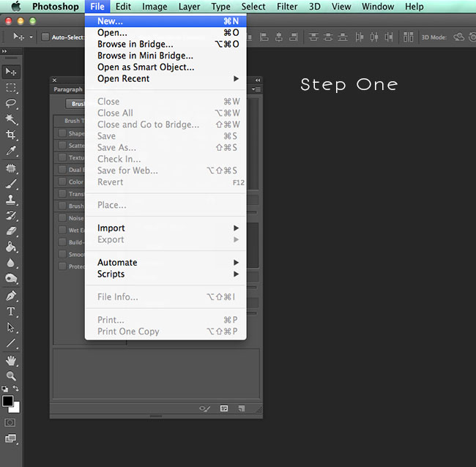Open the Apple menu
Viewport: 476px width, 467px height.
point(16,6)
